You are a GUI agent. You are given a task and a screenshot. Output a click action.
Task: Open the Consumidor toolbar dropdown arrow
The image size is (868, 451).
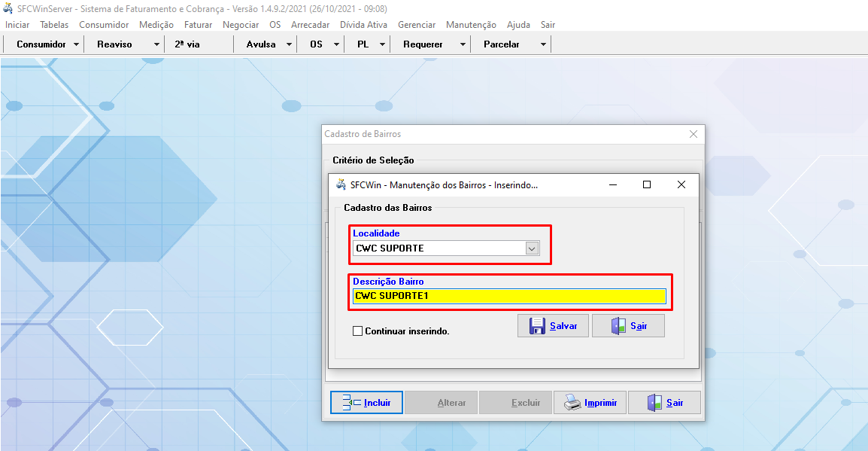77,44
